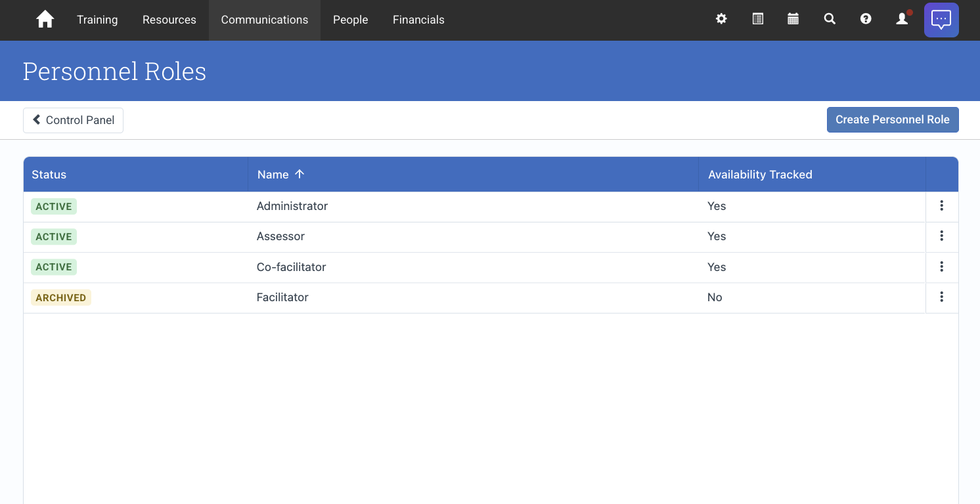Open the user profile icon

point(902,19)
